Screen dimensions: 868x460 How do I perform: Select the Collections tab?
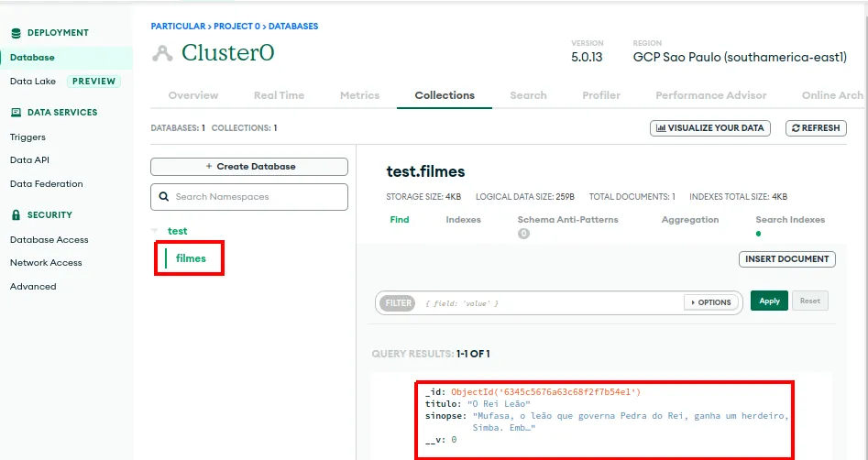point(445,95)
